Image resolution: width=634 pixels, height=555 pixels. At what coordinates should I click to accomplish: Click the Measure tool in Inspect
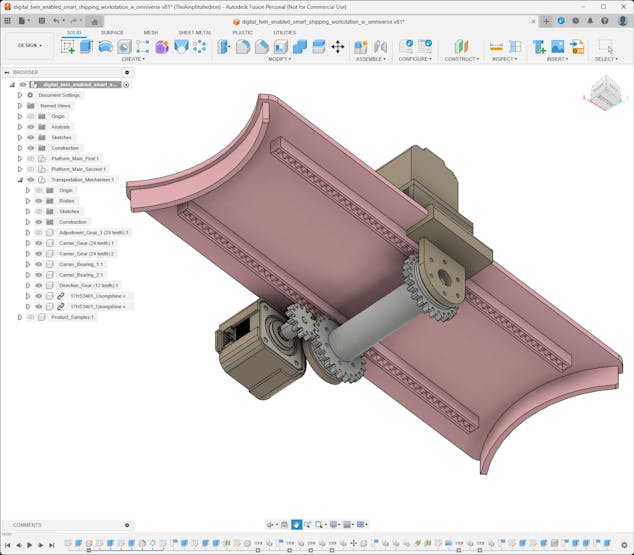(496, 46)
